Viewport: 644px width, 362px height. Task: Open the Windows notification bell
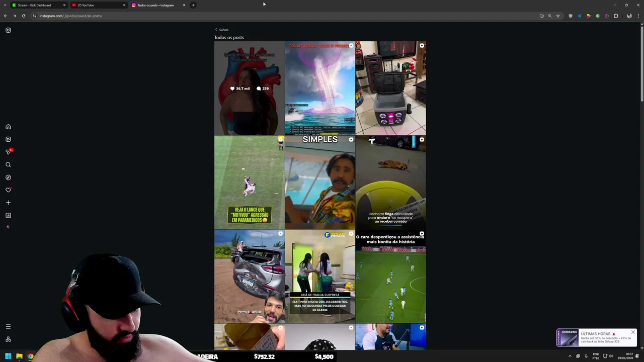(x=637, y=356)
